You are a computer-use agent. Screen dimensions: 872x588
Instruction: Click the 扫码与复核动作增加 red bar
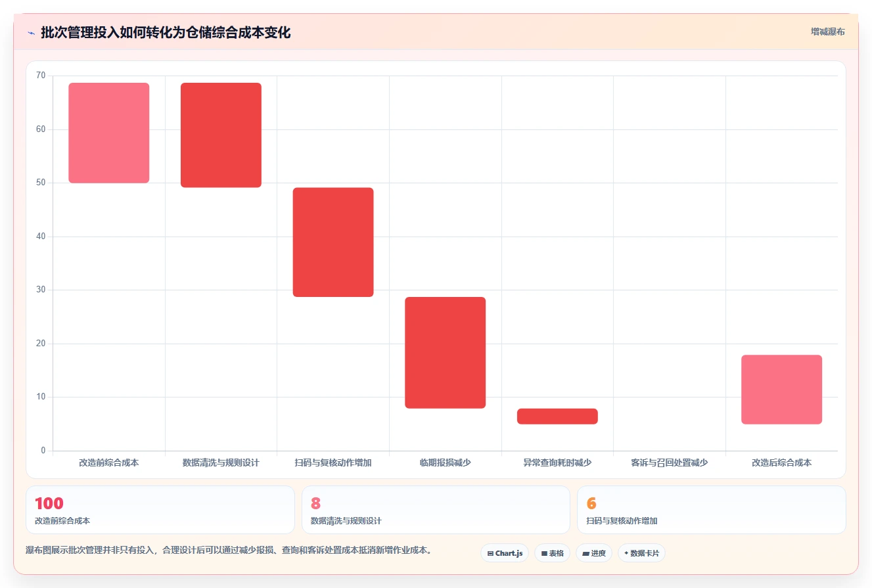[333, 242]
